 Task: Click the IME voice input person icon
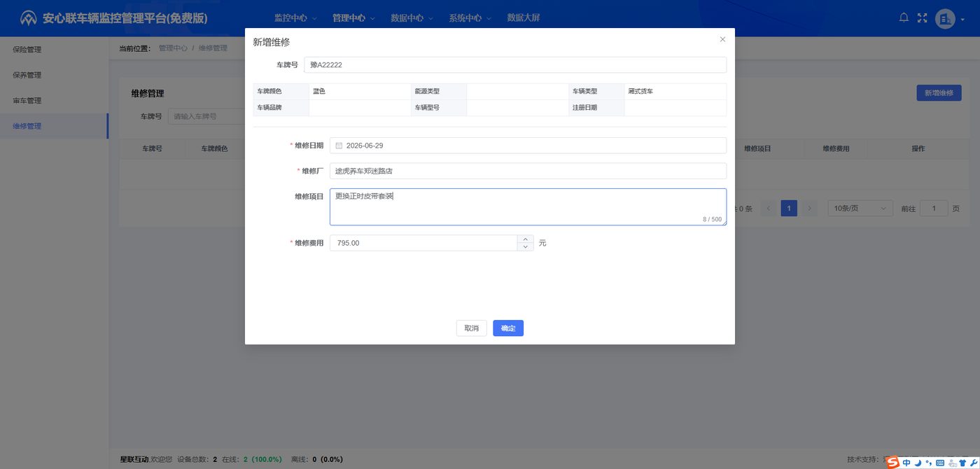click(951, 463)
